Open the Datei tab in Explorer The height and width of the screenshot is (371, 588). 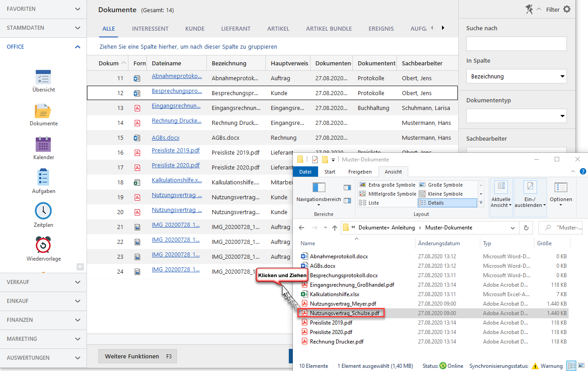click(305, 172)
